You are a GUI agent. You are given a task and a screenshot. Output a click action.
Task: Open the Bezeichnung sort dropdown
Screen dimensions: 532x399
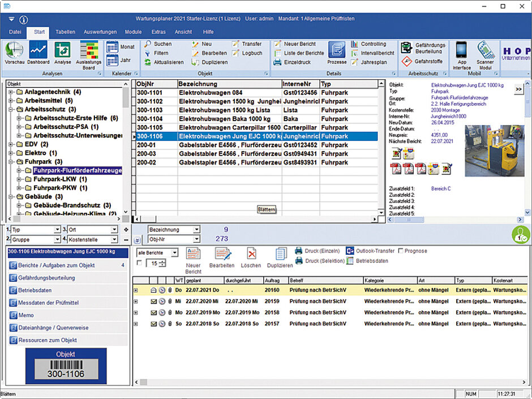(196, 230)
